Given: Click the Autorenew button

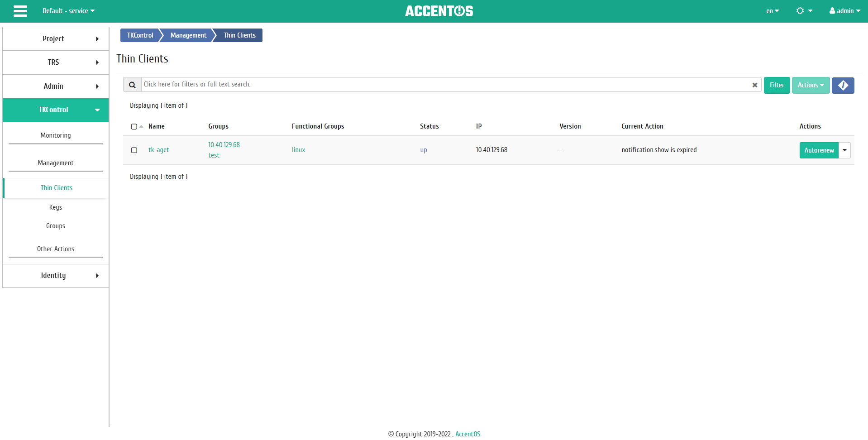Looking at the screenshot, I should click(819, 150).
